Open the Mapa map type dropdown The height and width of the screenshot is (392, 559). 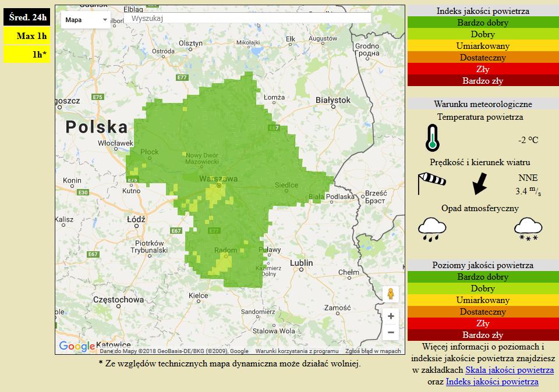point(86,20)
